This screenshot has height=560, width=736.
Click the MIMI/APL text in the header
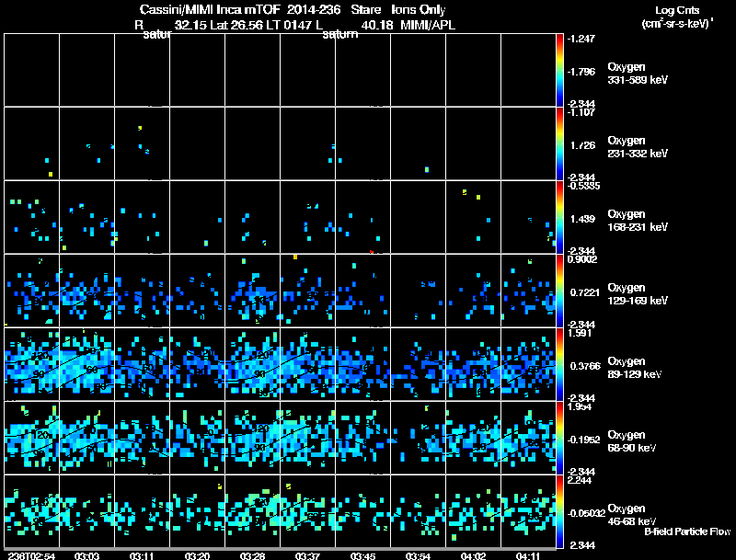(x=426, y=25)
